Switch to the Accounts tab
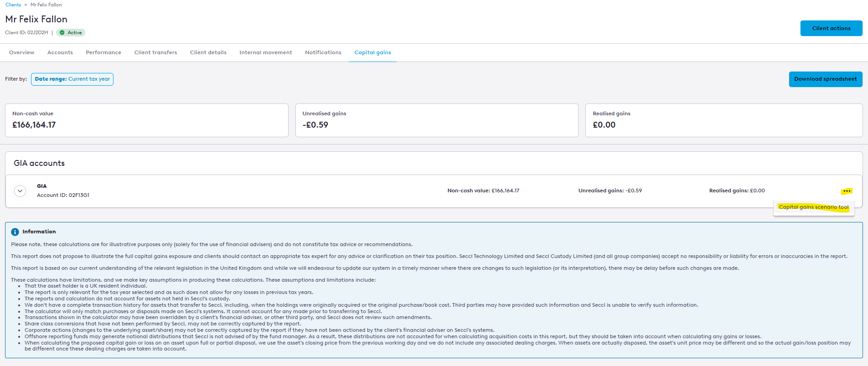 (60, 53)
